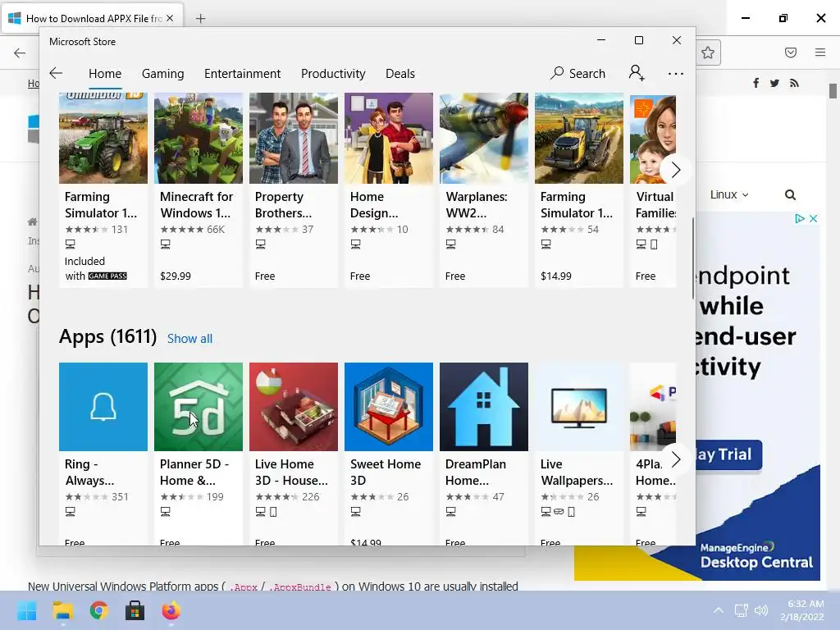This screenshot has height=630, width=840.
Task: Open File Explorer from the taskbar
Action: (x=62, y=610)
